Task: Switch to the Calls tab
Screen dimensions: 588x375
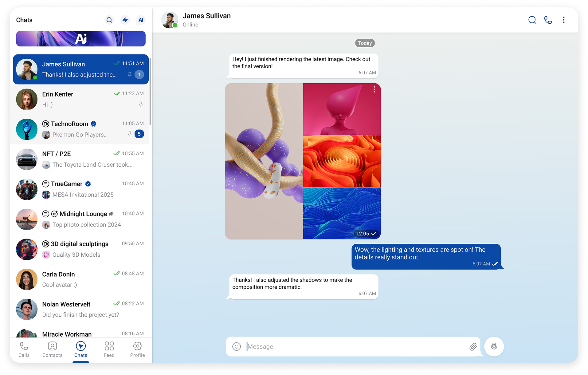Action: (x=24, y=349)
